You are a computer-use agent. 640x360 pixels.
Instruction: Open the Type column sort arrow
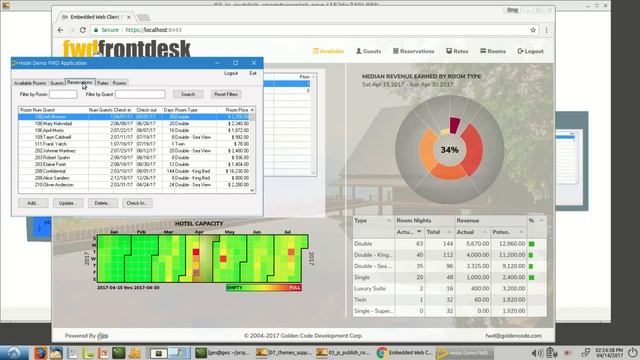pos(389,221)
